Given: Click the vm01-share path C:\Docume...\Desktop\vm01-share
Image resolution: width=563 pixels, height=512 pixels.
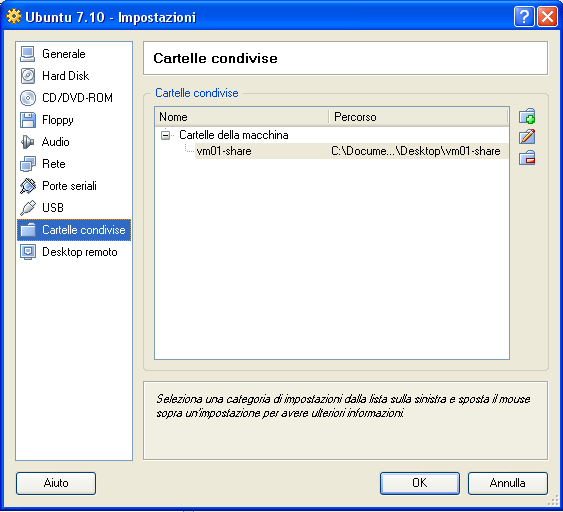Looking at the screenshot, I should point(416,151).
